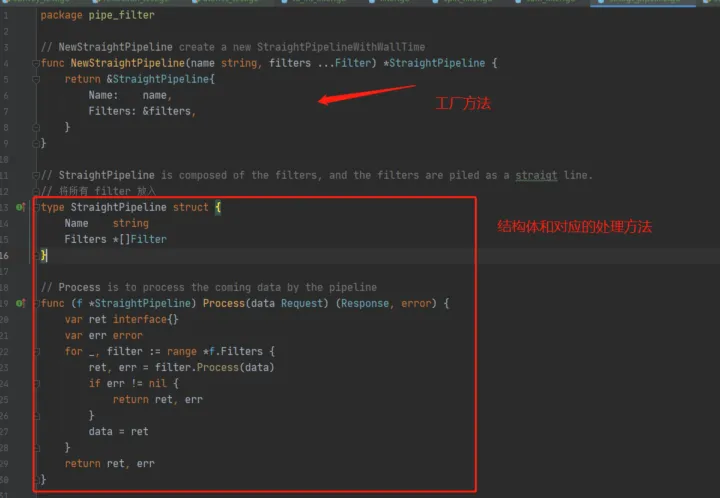
Task: Click the return ret, err inside the if block
Action: pyautogui.click(x=158, y=399)
